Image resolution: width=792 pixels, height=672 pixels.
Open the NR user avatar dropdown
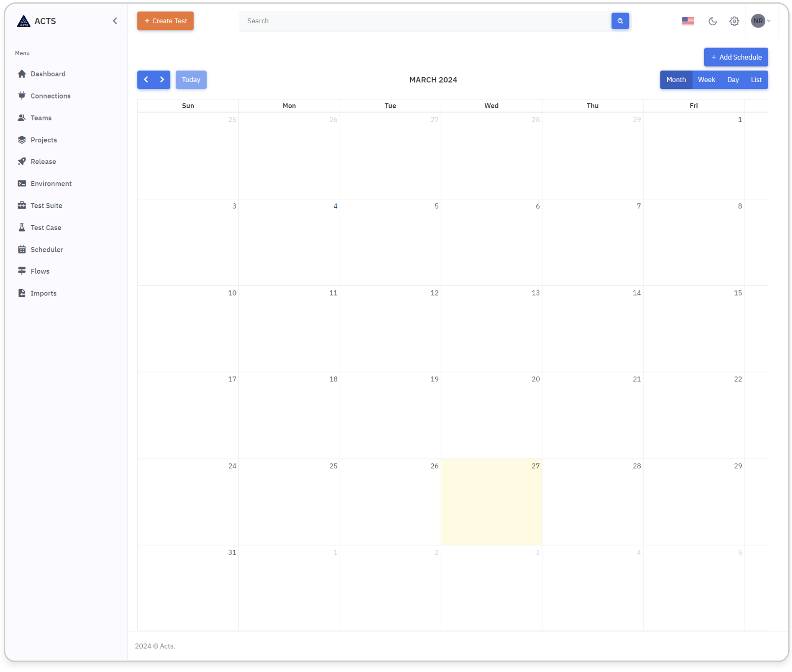[x=760, y=21]
